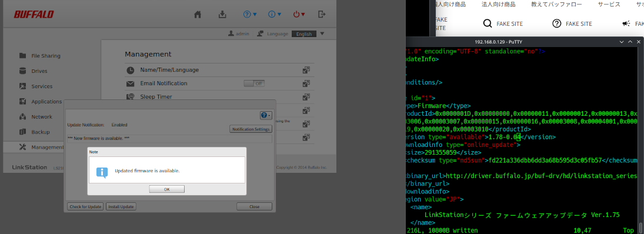644x234 pixels.
Task: Click the PuTTY title bar down-chevron
Action: click(622, 42)
